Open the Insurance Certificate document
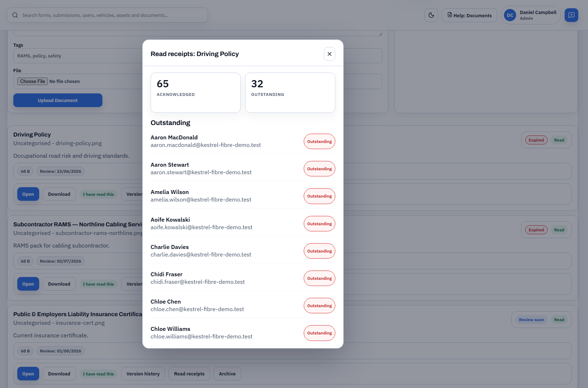Viewport: 588px width, 388px height. [28, 374]
